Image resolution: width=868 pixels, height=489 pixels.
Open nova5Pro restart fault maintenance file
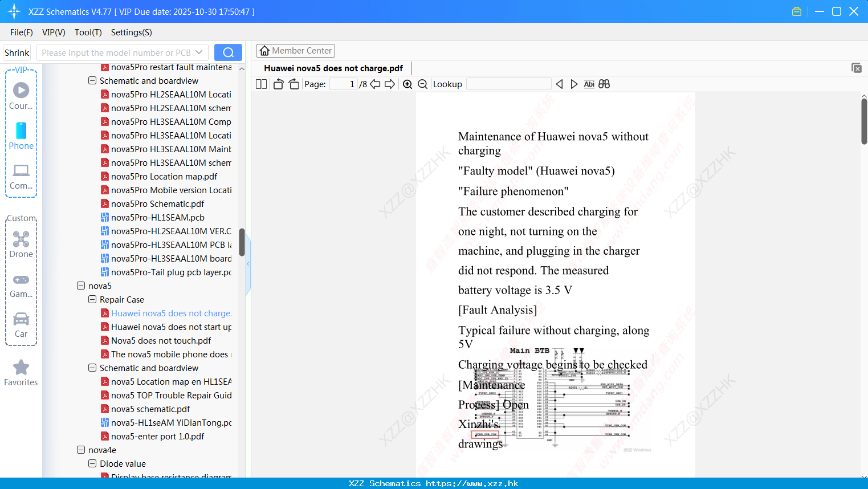[x=166, y=67]
